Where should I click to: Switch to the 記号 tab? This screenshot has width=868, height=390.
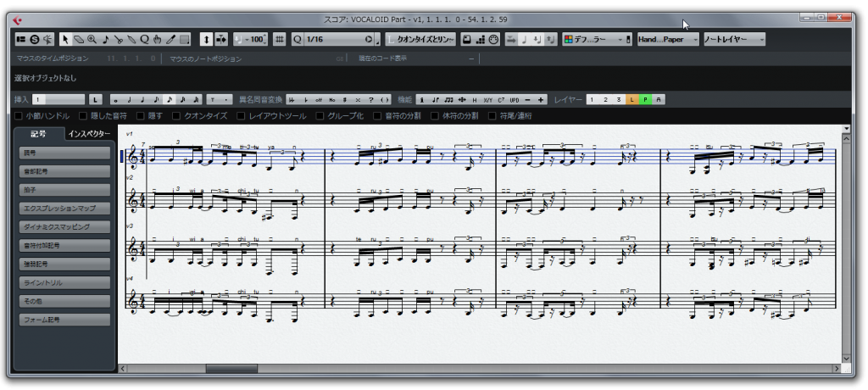coord(38,134)
